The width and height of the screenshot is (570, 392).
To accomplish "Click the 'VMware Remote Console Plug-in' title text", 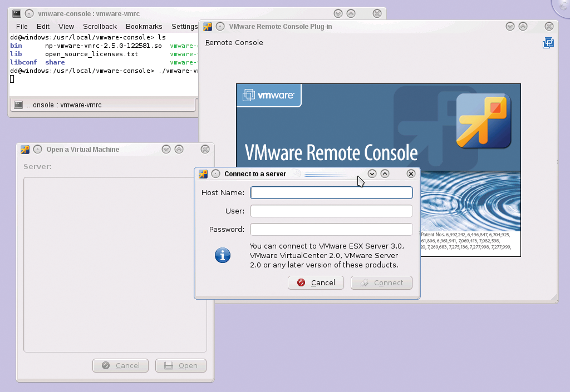I will [281, 27].
